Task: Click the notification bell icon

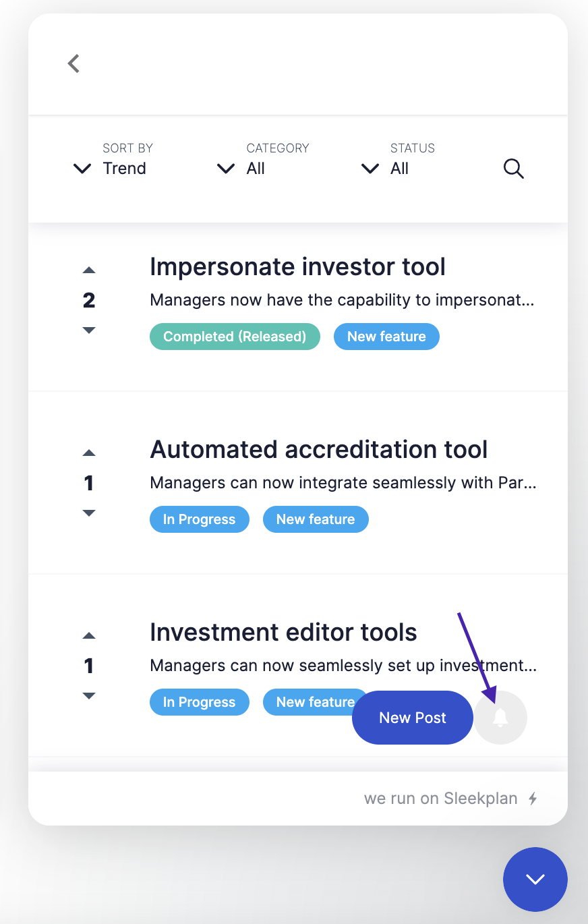Action: (500, 718)
